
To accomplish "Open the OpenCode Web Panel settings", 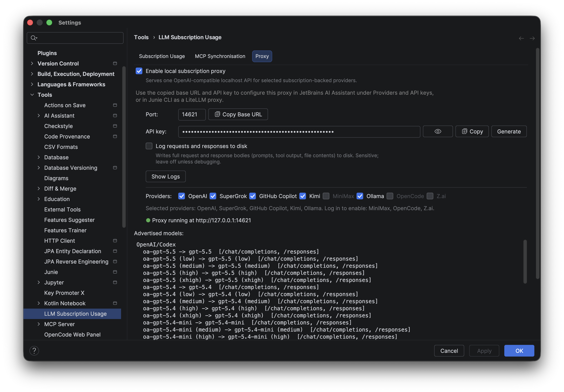I will tap(72, 335).
